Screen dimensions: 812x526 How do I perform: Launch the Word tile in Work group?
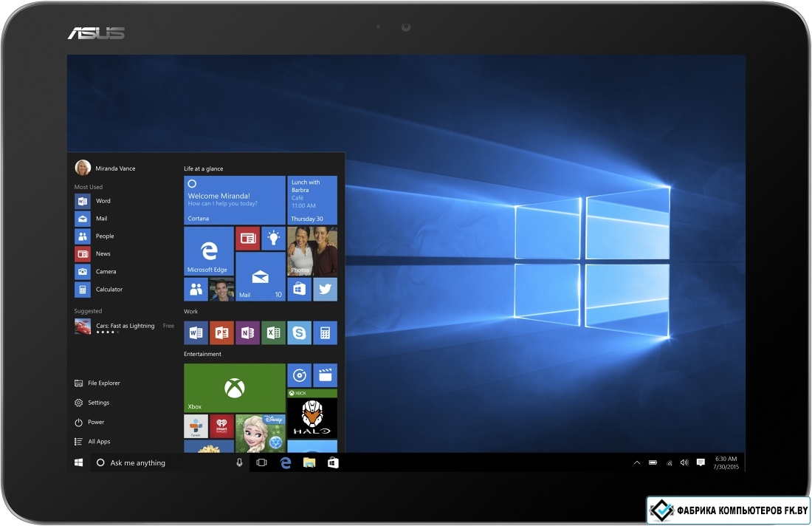196,332
